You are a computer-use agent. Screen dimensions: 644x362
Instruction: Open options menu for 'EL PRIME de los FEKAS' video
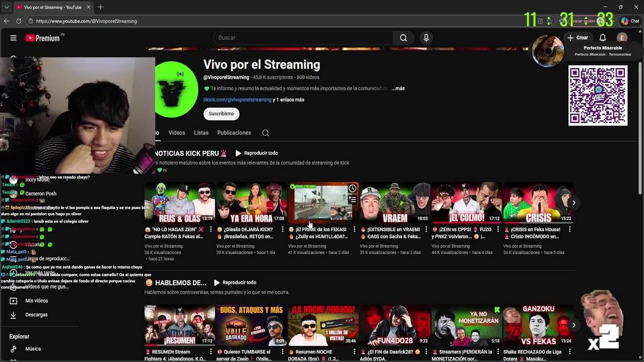coord(354,229)
